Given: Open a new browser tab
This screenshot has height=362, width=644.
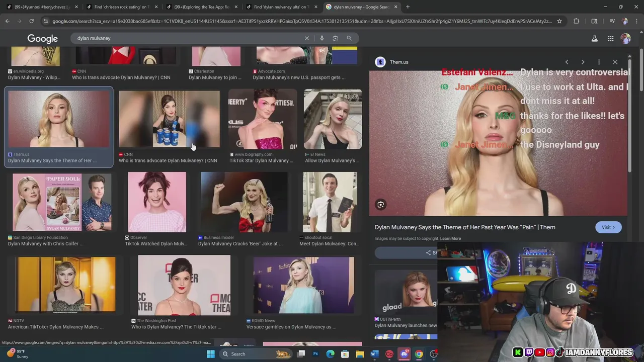Looking at the screenshot, I should click(x=408, y=7).
